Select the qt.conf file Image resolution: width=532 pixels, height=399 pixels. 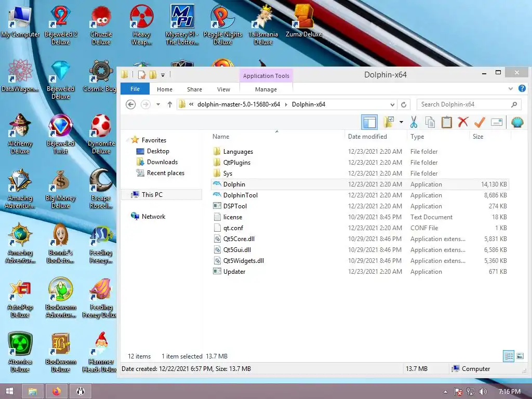[x=360, y=228]
